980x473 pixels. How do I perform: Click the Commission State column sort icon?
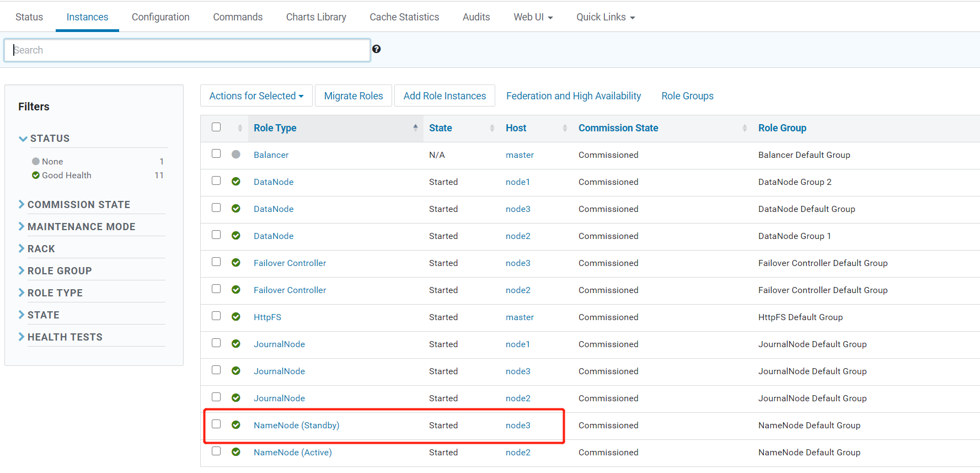pyautogui.click(x=745, y=128)
